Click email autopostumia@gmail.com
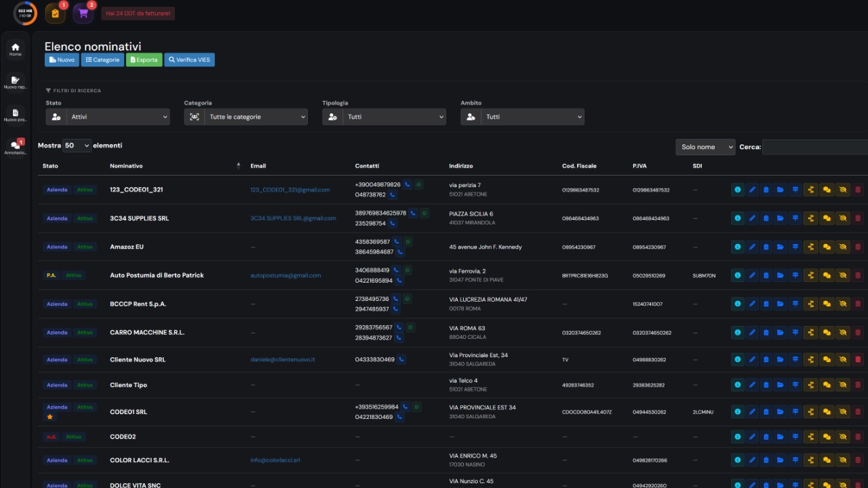The image size is (868, 488). pos(285,275)
